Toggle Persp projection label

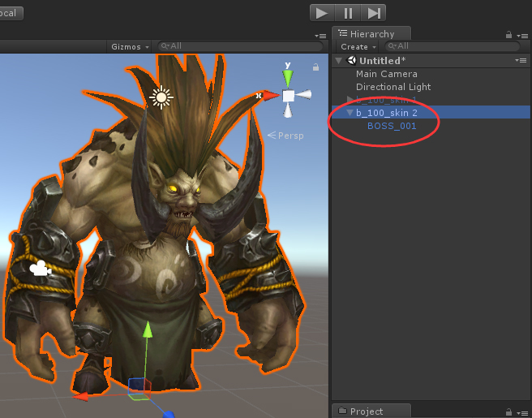[x=285, y=136]
